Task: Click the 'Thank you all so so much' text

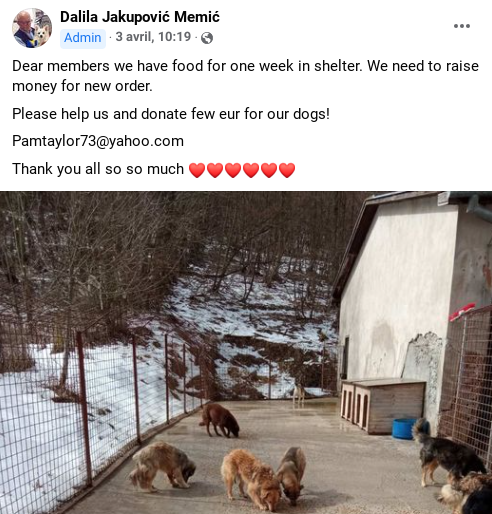Action: coord(98,169)
